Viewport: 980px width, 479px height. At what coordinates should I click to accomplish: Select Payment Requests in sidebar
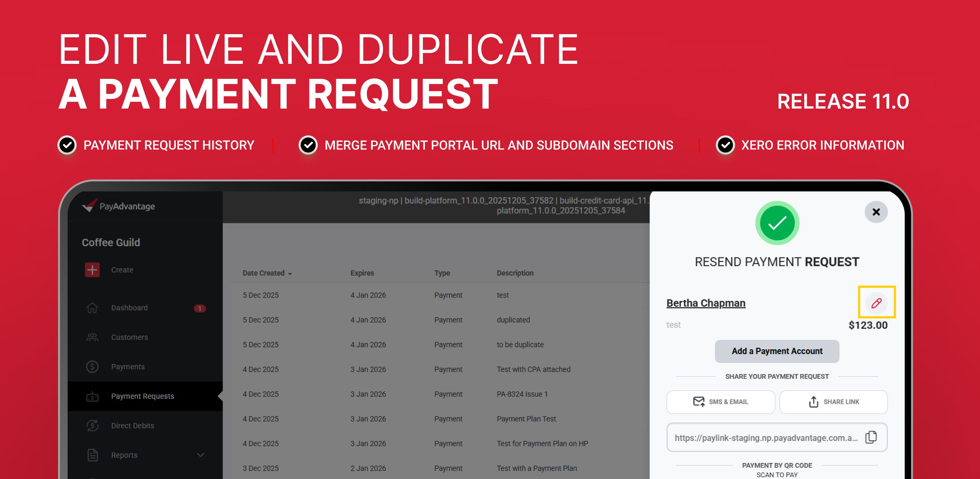[x=142, y=396]
